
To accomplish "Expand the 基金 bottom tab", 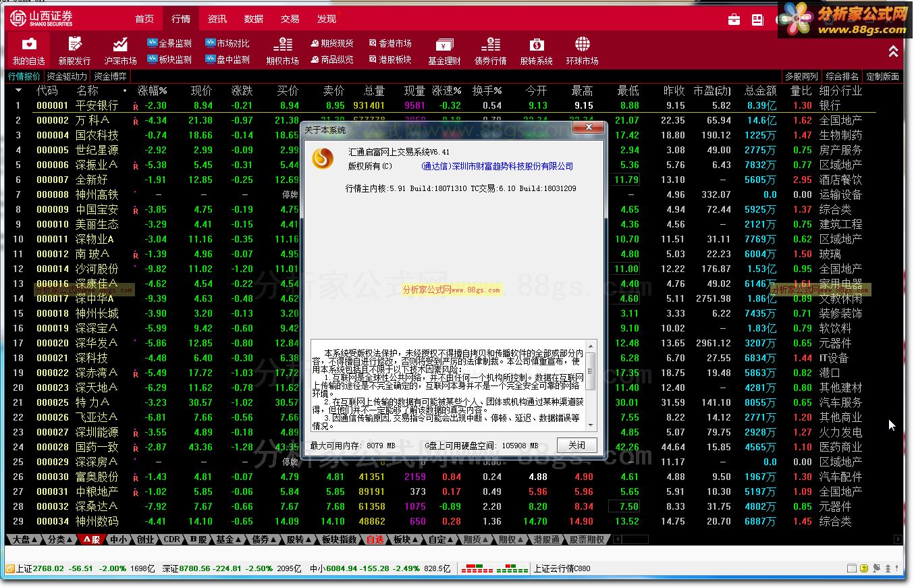I will 228,539.
